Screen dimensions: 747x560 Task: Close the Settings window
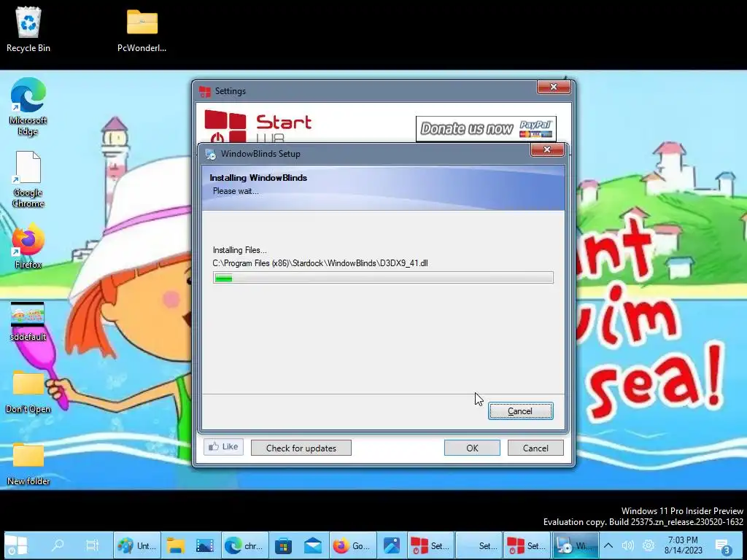pyautogui.click(x=554, y=87)
